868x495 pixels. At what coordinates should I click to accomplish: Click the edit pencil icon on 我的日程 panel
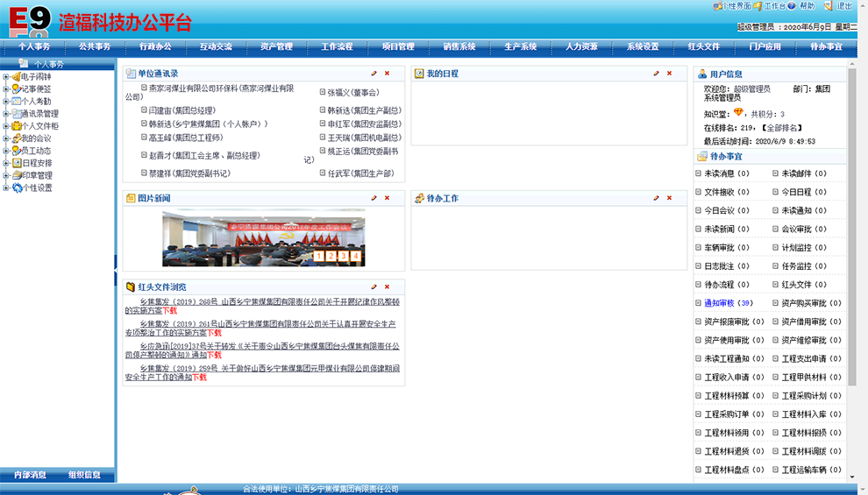[656, 74]
